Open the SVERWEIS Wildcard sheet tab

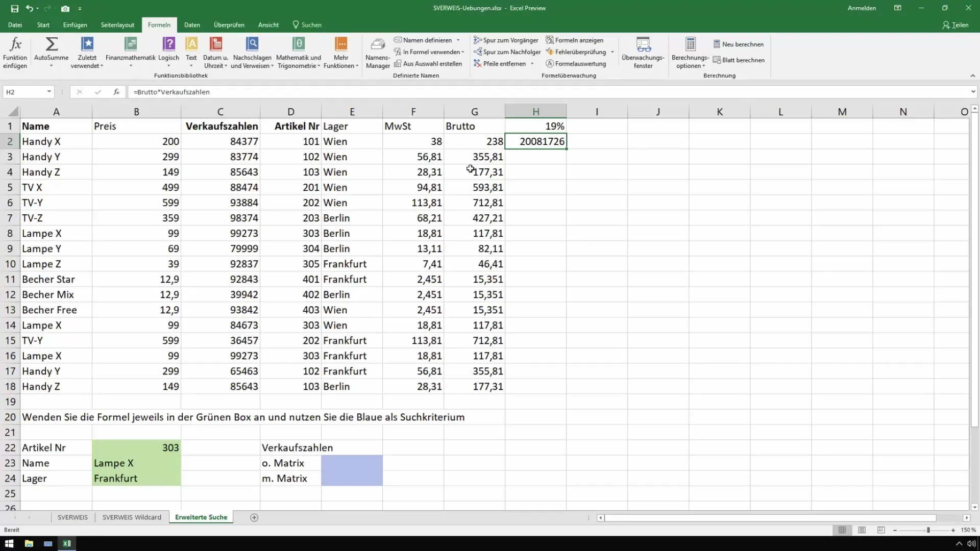[x=132, y=517]
